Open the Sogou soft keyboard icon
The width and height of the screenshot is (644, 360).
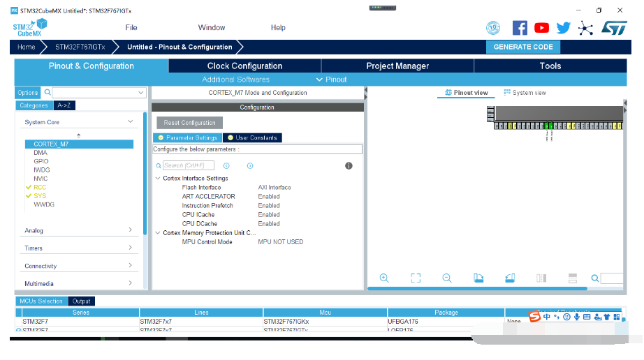pyautogui.click(x=587, y=317)
